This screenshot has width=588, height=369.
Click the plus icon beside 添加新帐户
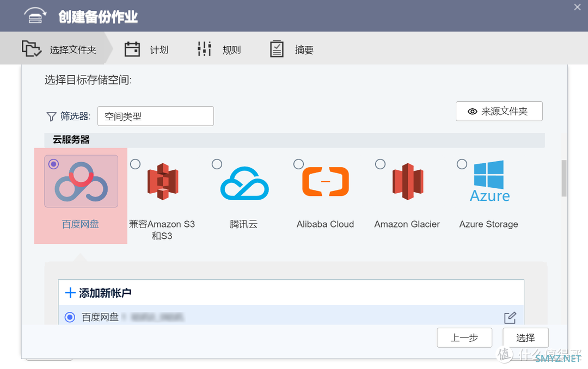click(70, 293)
